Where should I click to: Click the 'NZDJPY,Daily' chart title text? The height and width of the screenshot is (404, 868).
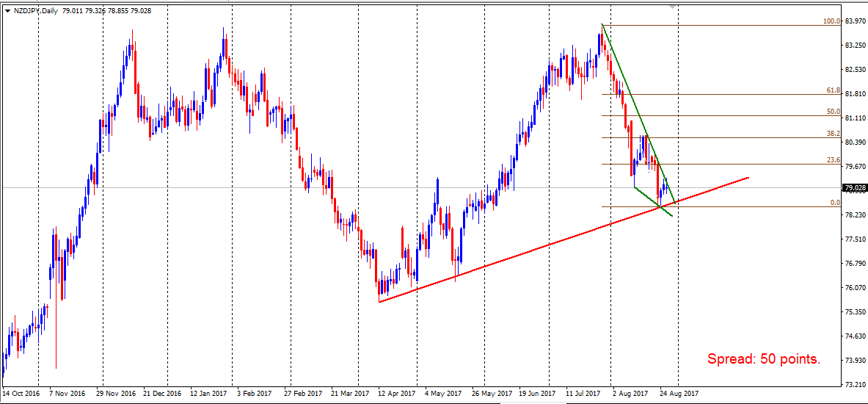click(x=34, y=10)
